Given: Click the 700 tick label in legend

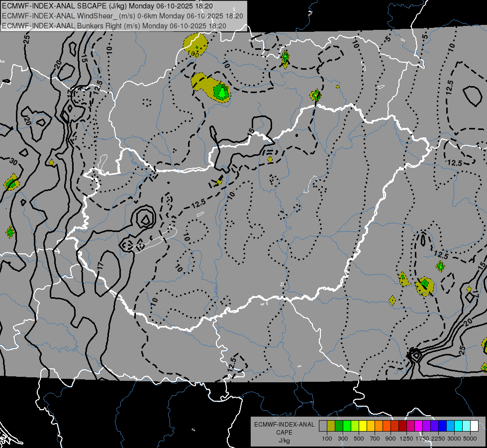Looking at the screenshot, I should tap(375, 439).
